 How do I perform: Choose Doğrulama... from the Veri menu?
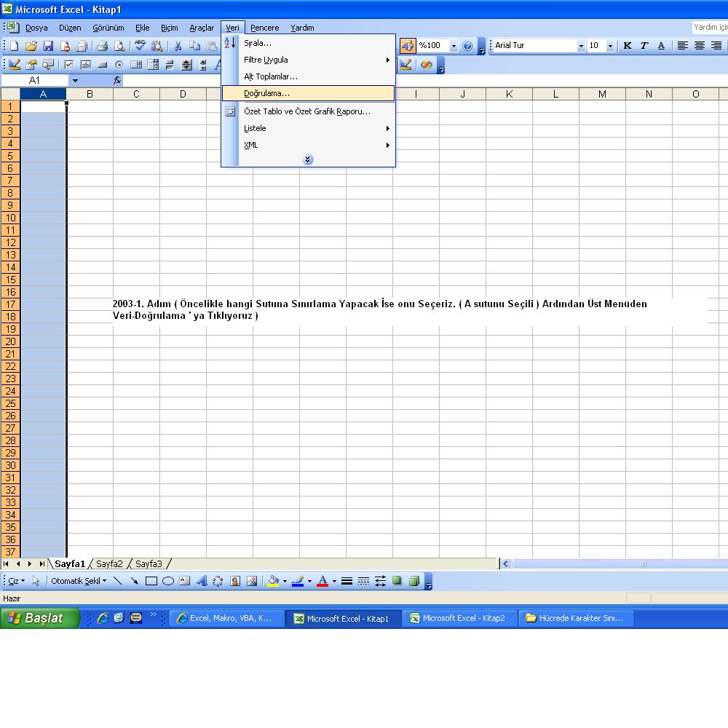pos(308,93)
